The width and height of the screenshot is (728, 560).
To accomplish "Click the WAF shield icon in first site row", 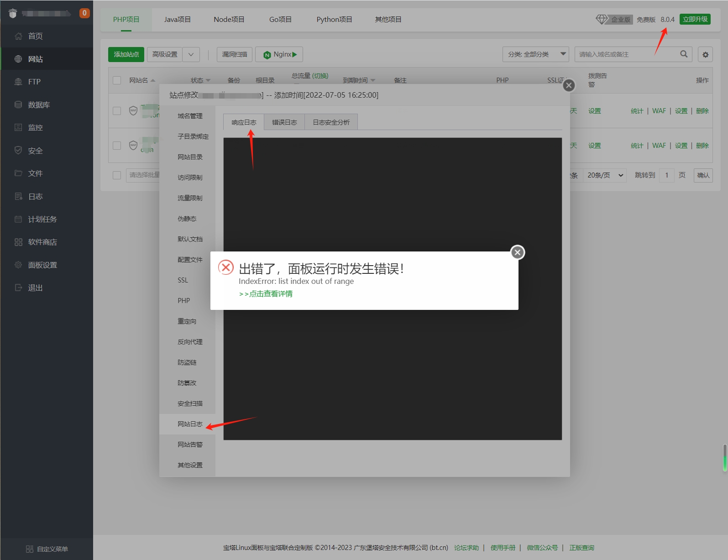I will coord(133,110).
